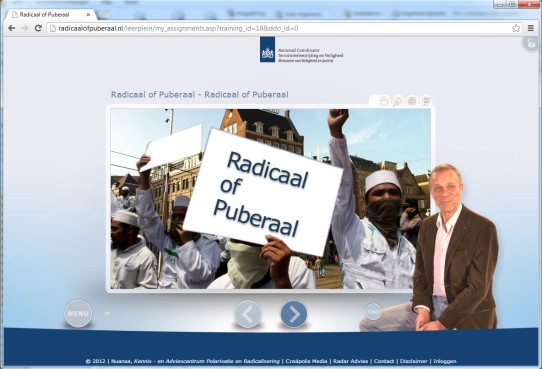Go to next slide with blue arrow

click(293, 314)
